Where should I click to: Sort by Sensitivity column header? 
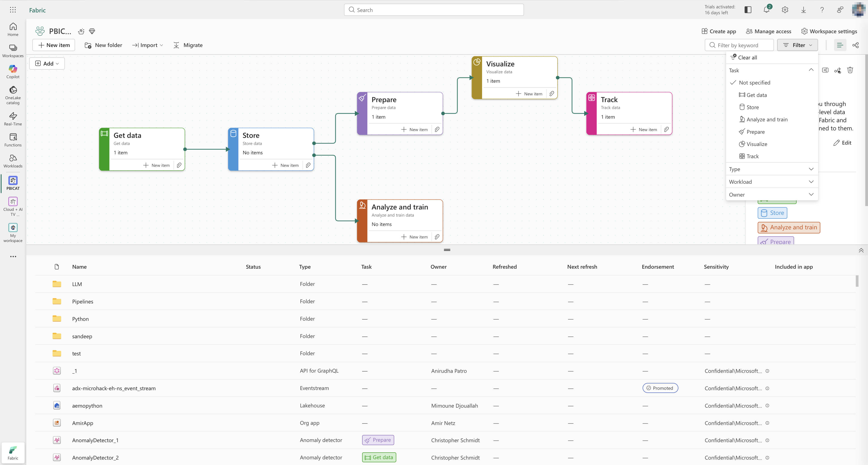(x=716, y=267)
